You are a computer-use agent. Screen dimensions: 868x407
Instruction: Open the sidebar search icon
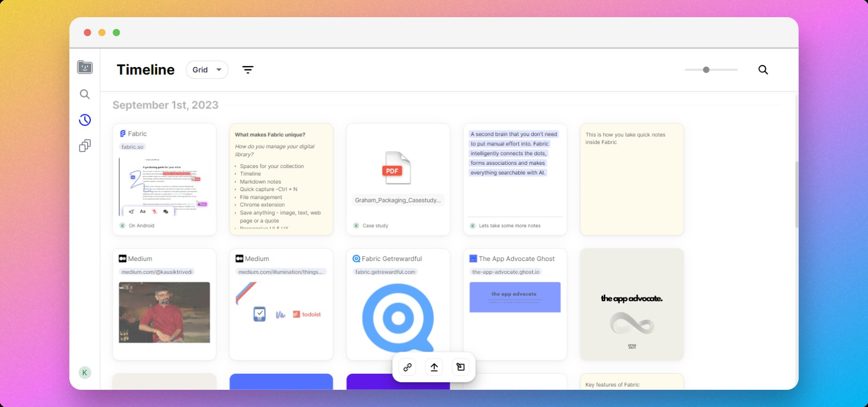(x=85, y=95)
